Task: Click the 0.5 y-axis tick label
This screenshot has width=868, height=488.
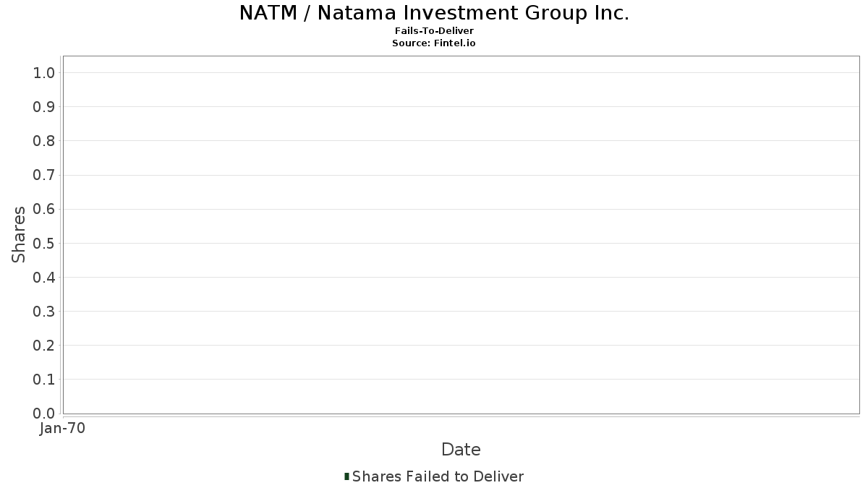Action: point(44,243)
